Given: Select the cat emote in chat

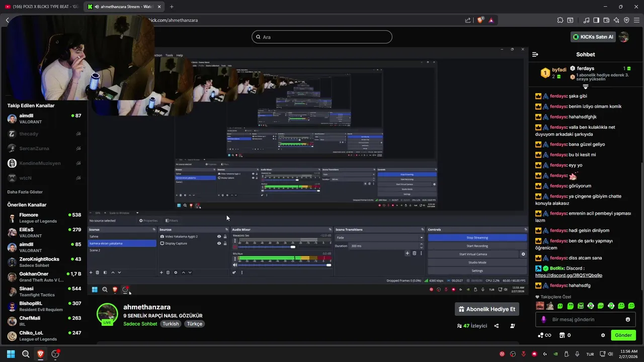Looking at the screenshot, I should tap(550, 306).
